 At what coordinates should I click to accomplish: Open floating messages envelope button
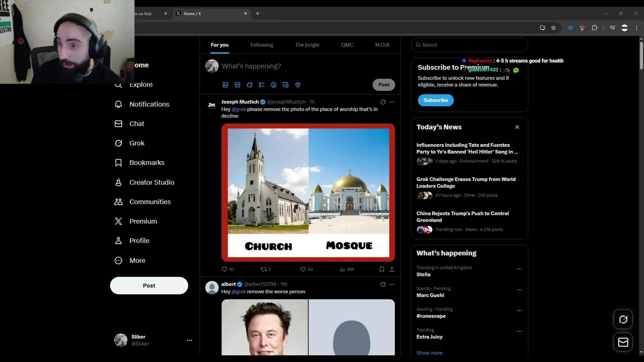click(x=623, y=342)
